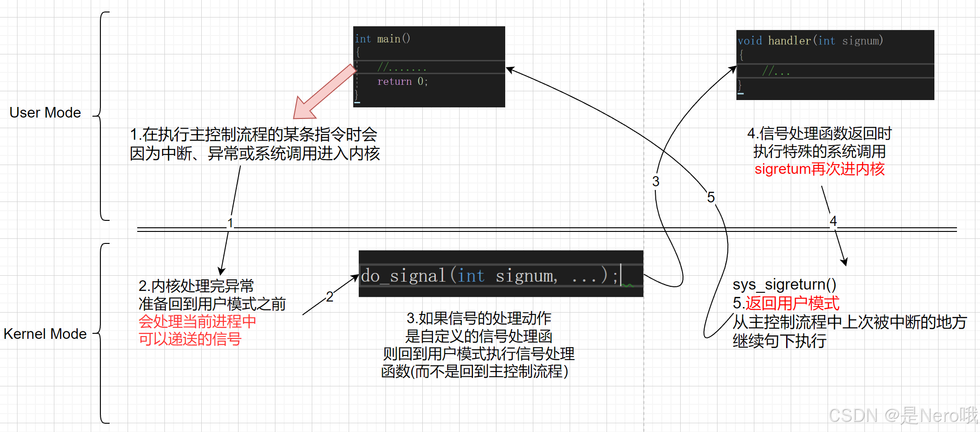Click the line "则回到用户模式执行信号处理"
The image size is (980, 432).
coord(479,354)
